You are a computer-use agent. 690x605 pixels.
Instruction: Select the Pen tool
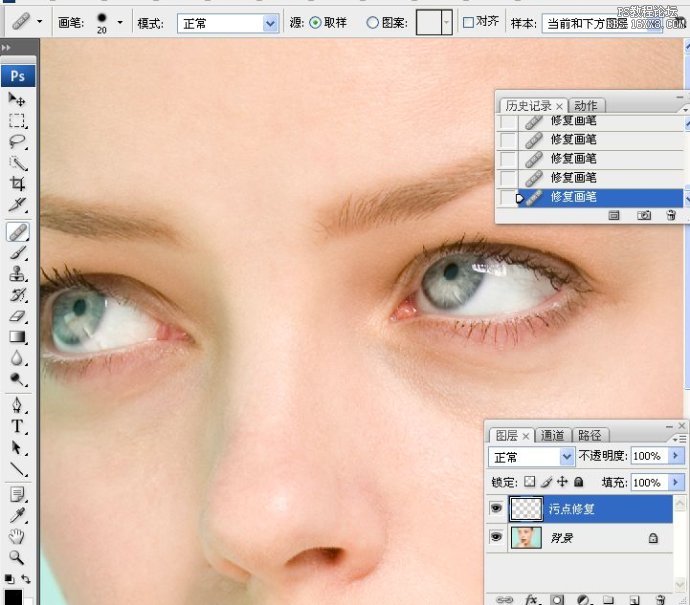tap(17, 405)
